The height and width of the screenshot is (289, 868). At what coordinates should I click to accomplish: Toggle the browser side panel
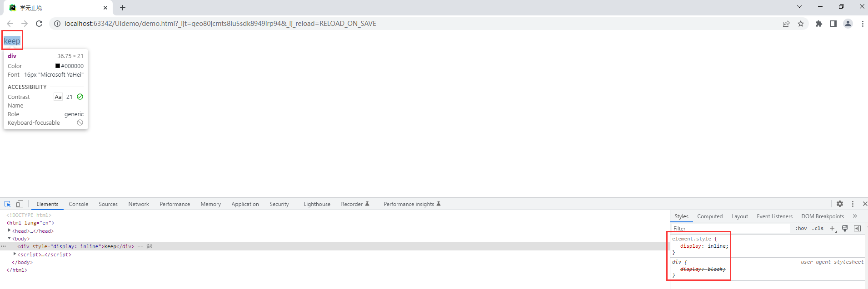coord(833,24)
